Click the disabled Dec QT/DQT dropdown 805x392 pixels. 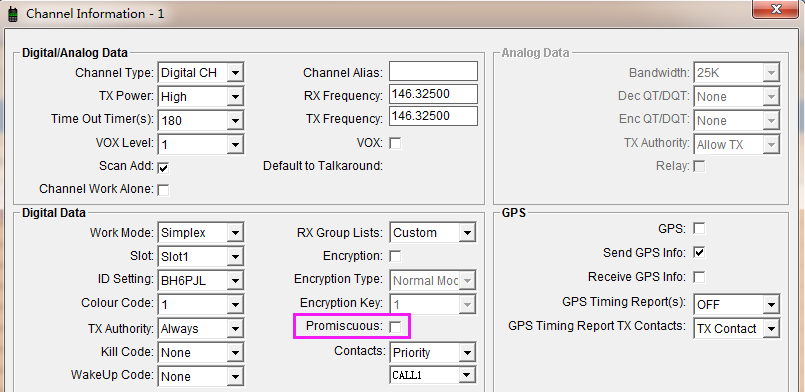pos(737,96)
